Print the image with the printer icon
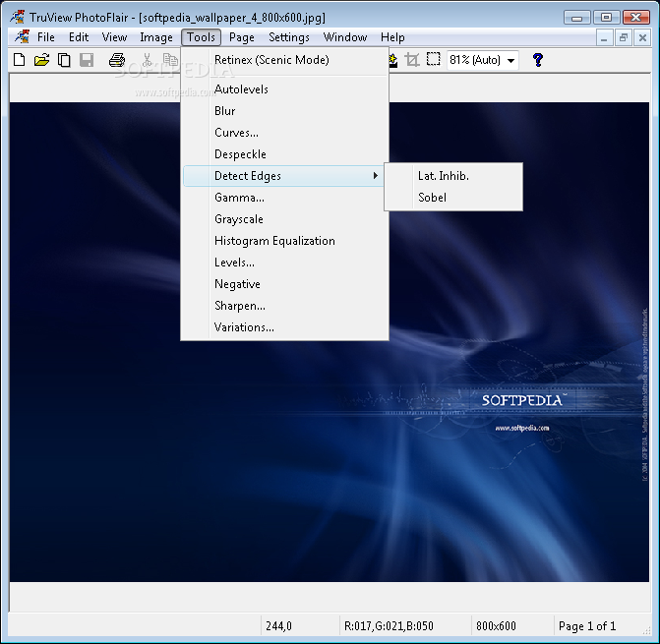The width and height of the screenshot is (660, 644). pyautogui.click(x=117, y=60)
